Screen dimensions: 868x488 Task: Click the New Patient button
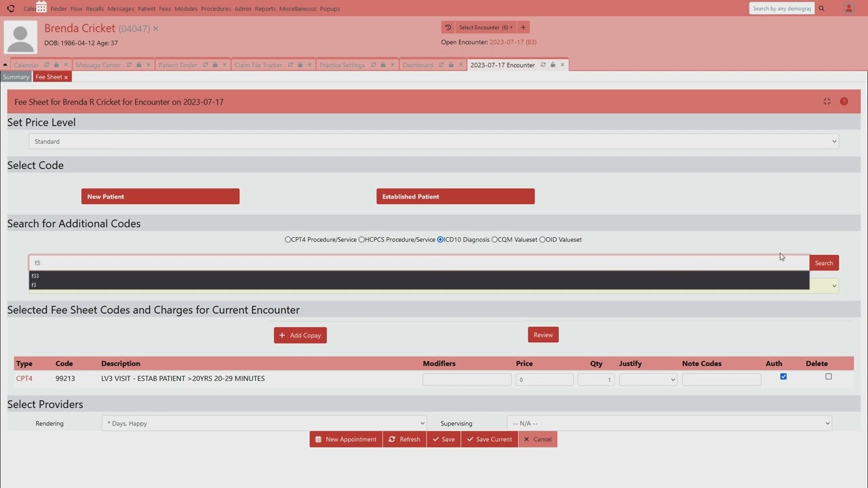click(160, 197)
